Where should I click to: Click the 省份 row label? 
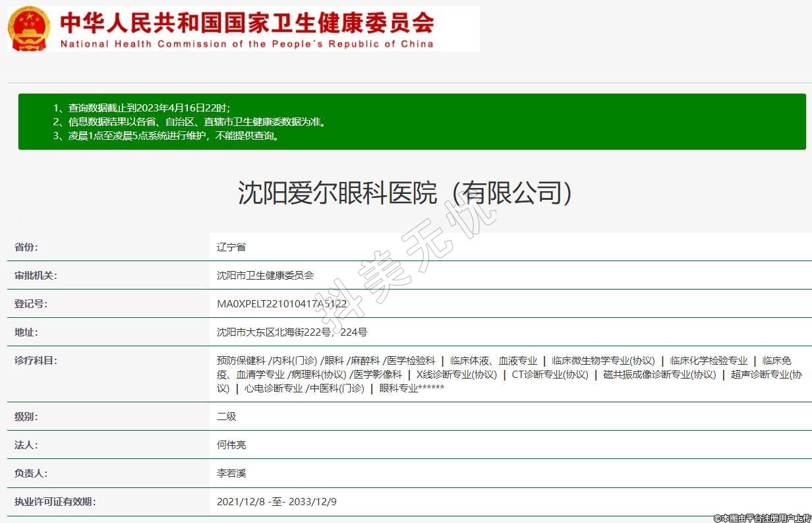click(26, 247)
